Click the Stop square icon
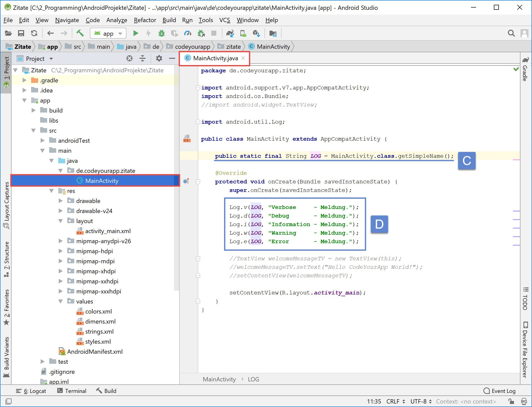The image size is (532, 407). click(x=214, y=33)
